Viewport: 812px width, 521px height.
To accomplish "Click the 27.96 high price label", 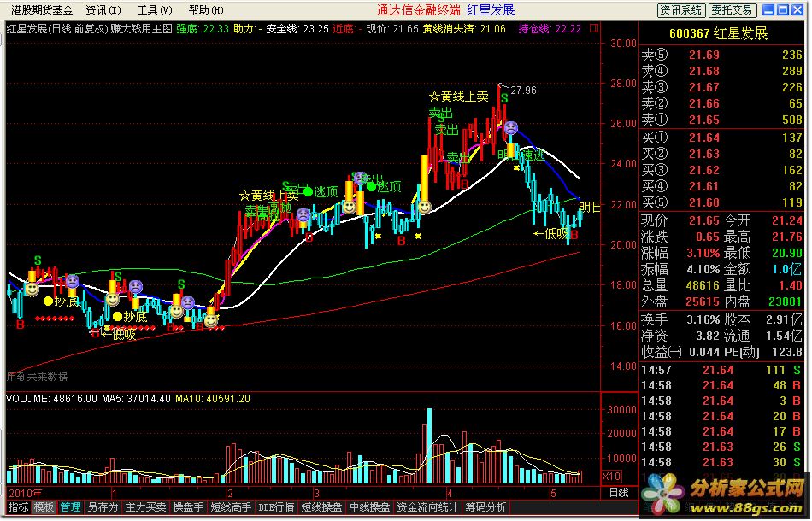I will [x=524, y=91].
